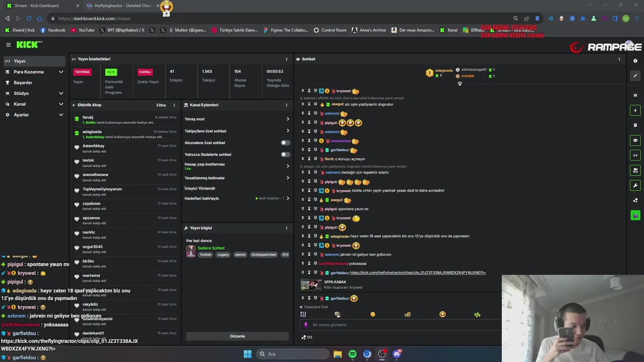Open the info icon in right toolbar

(x=635, y=61)
